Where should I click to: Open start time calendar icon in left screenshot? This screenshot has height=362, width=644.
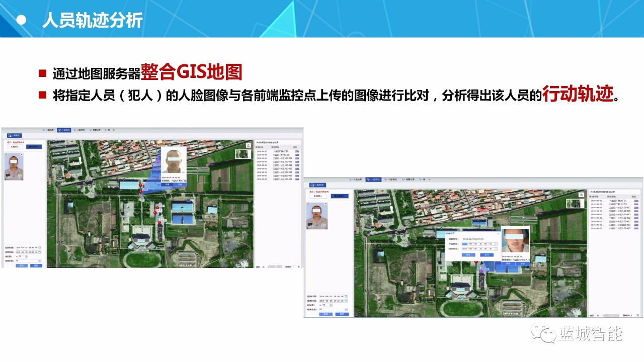tap(40, 247)
